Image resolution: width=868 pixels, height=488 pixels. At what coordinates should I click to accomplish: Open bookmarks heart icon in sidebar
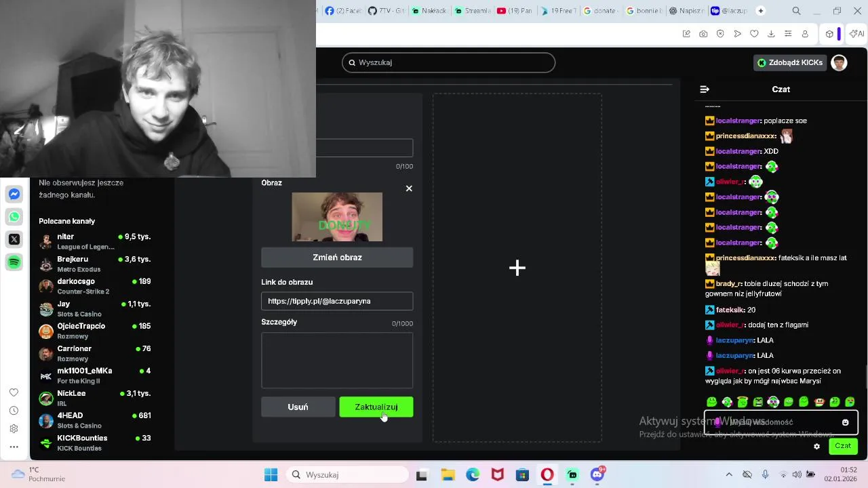pyautogui.click(x=14, y=392)
